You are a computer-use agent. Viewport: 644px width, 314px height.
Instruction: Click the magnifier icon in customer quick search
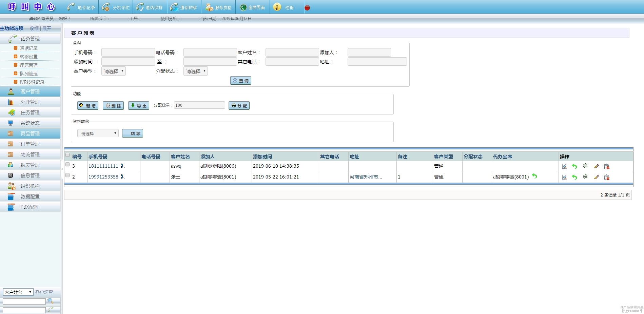(50, 301)
